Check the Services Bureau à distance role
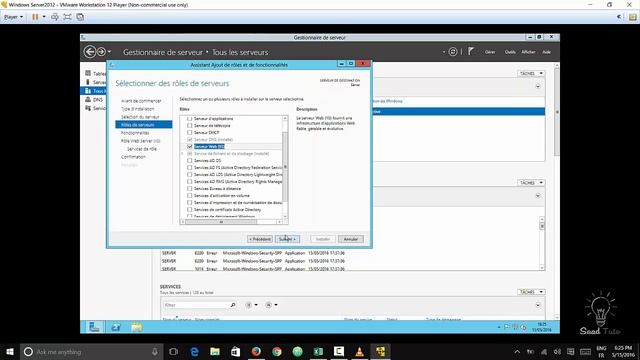 (x=189, y=189)
